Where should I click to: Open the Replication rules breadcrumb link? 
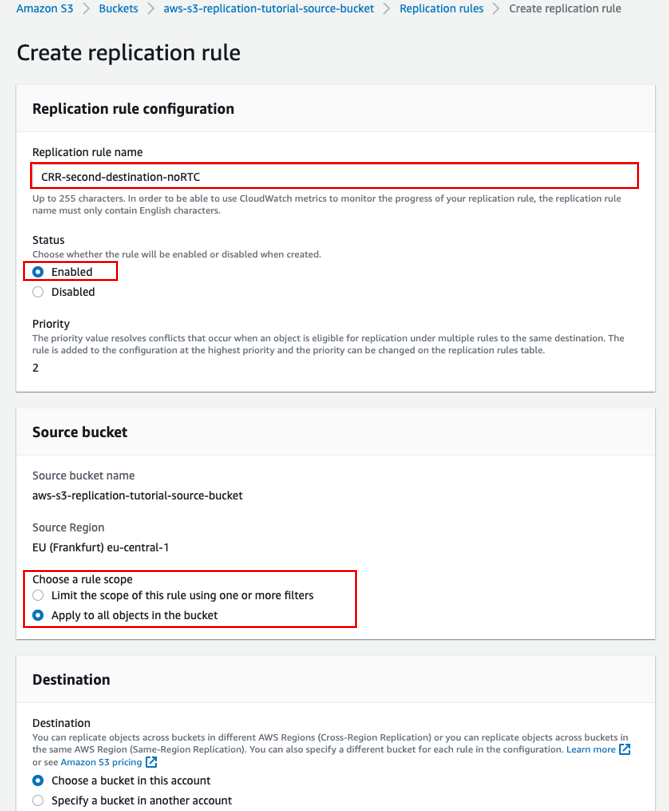441,8
